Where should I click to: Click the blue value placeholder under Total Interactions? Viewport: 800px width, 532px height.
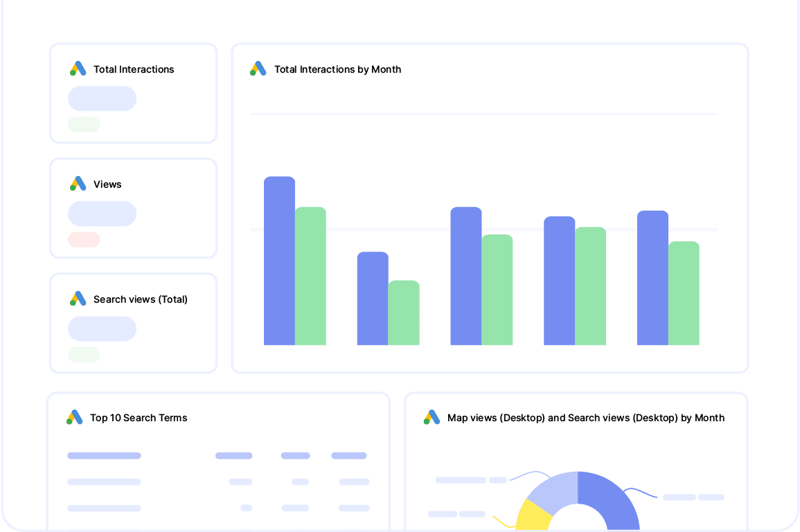coord(102,98)
